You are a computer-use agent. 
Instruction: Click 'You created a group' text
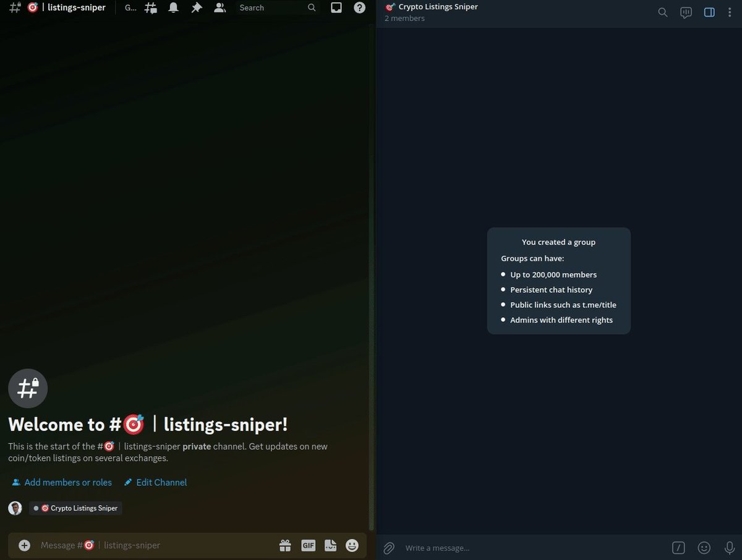(x=558, y=242)
